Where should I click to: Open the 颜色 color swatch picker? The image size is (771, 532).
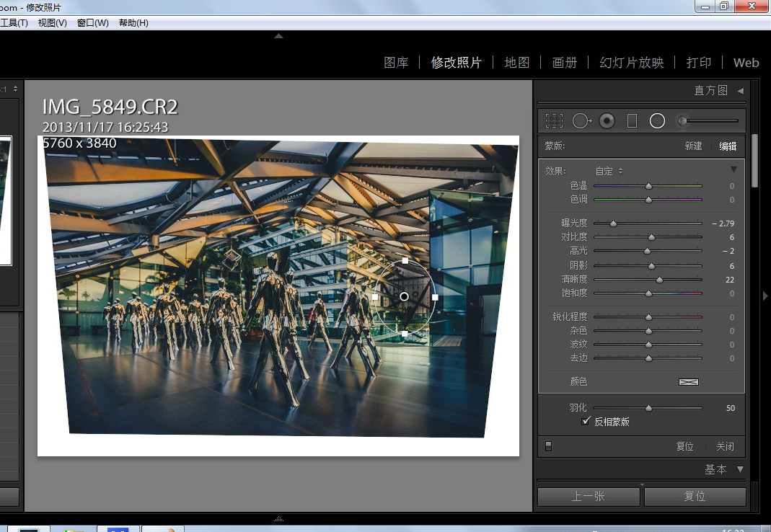click(x=688, y=382)
